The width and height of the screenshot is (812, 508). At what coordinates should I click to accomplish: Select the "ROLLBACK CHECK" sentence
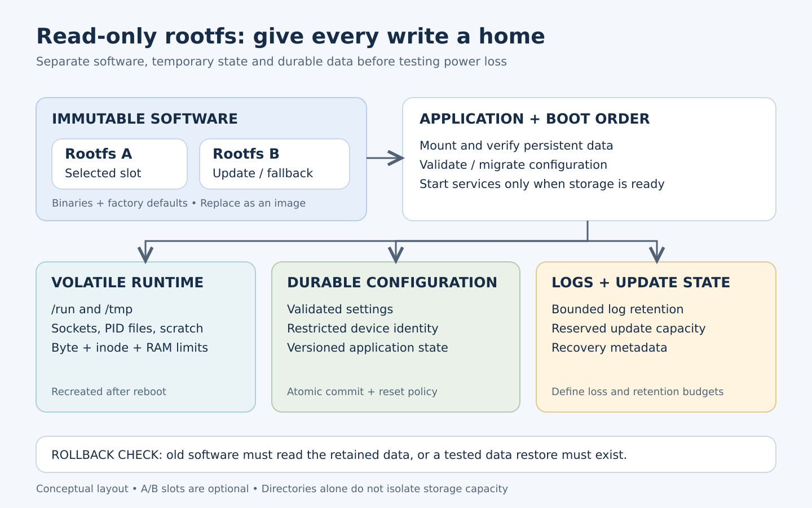[x=339, y=455]
